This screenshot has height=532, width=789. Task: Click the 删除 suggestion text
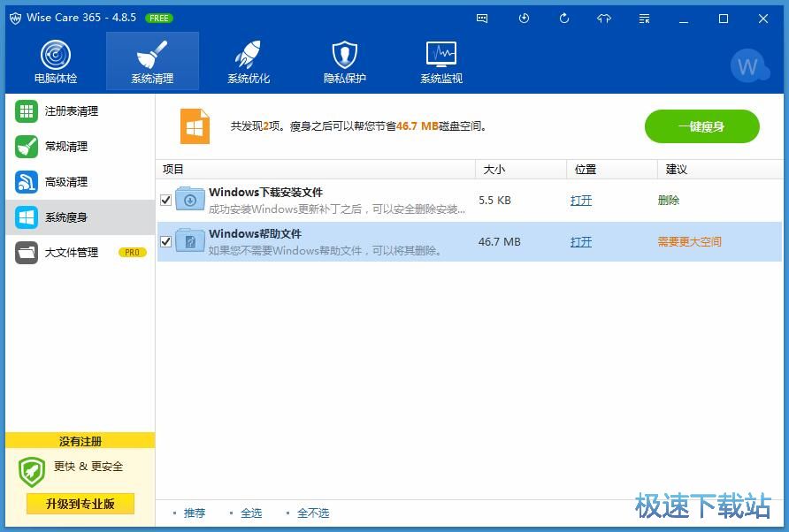(669, 200)
